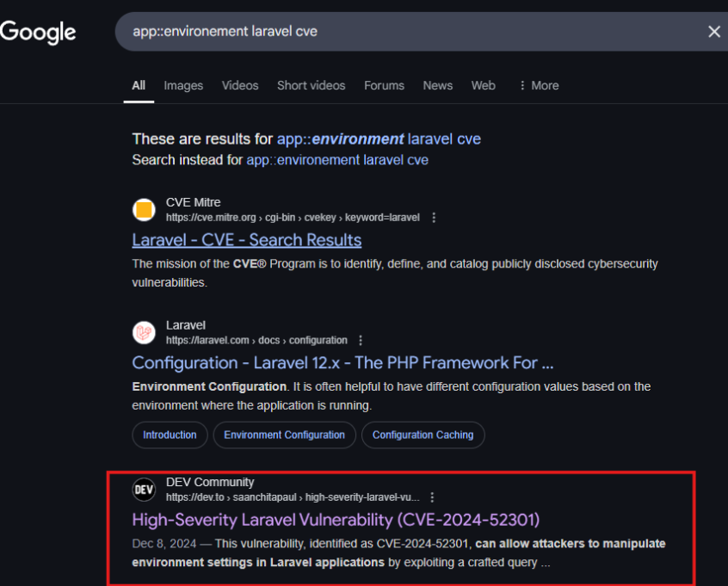This screenshot has height=586, width=728.
Task: Open options menu for CVE Mitre result
Action: tap(434, 218)
